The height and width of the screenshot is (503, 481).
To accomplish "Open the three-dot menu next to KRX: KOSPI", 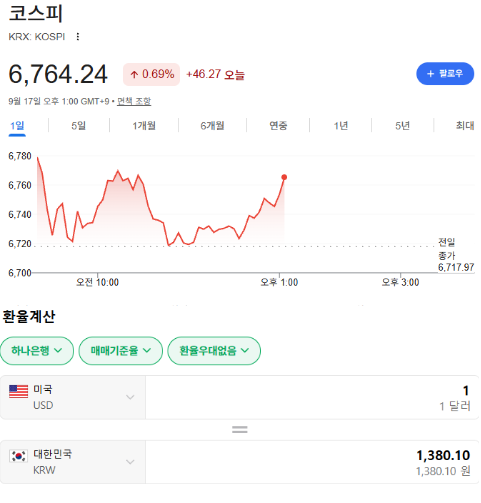I will point(78,37).
